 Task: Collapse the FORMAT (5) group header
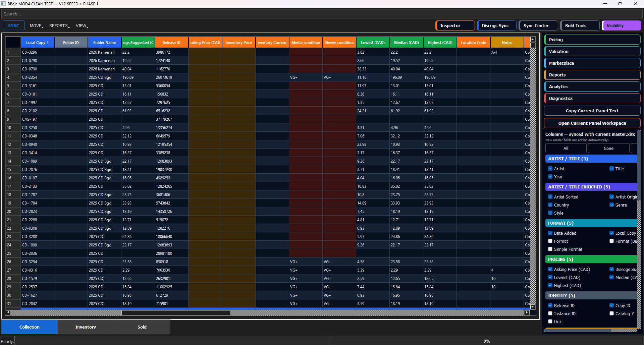click(591, 223)
